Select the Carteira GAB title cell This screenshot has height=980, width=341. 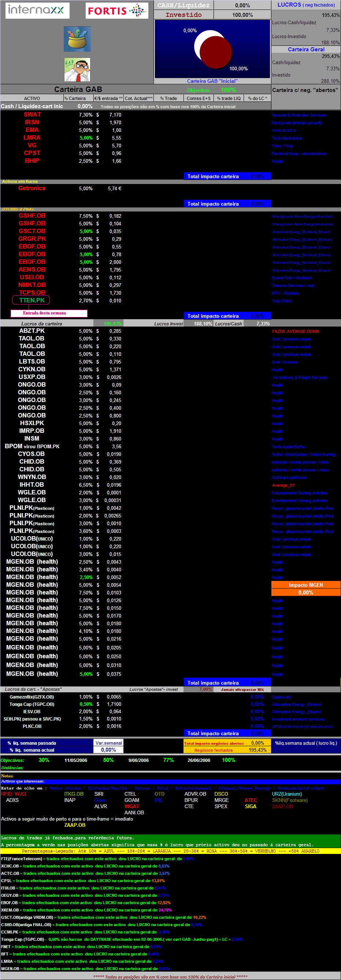(x=78, y=89)
